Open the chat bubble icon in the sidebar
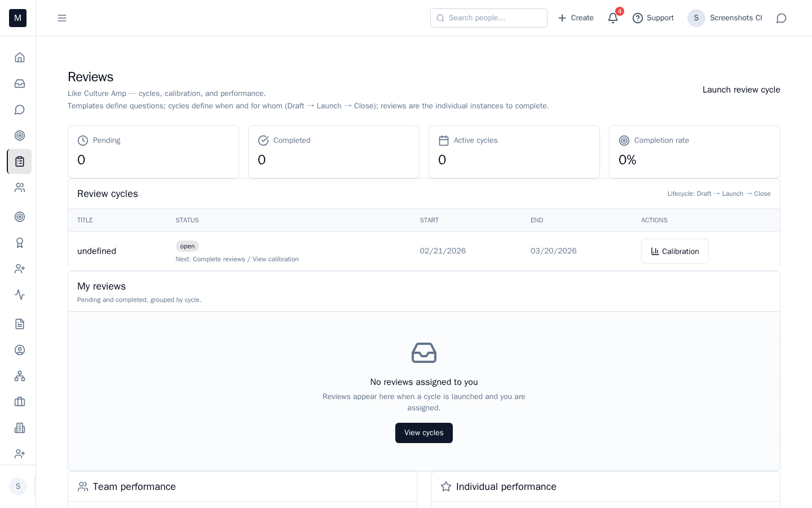 [x=20, y=110]
